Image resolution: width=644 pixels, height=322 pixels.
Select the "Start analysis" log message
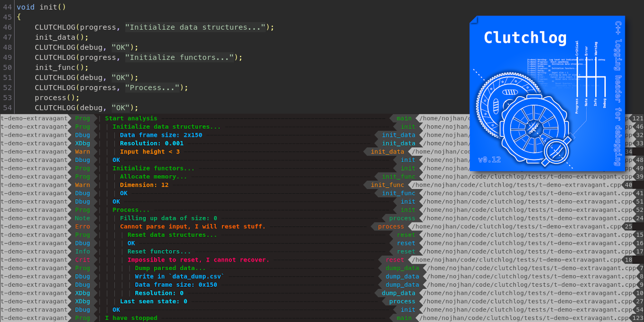[131, 119]
